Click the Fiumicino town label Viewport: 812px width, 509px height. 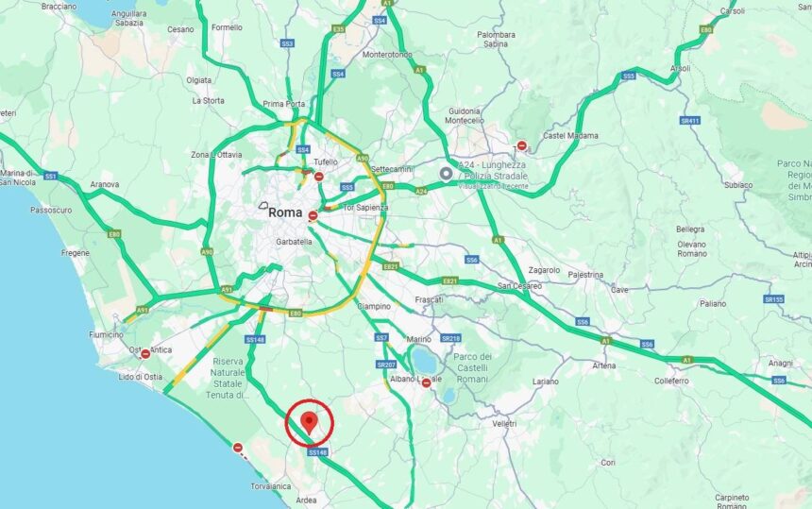click(106, 335)
